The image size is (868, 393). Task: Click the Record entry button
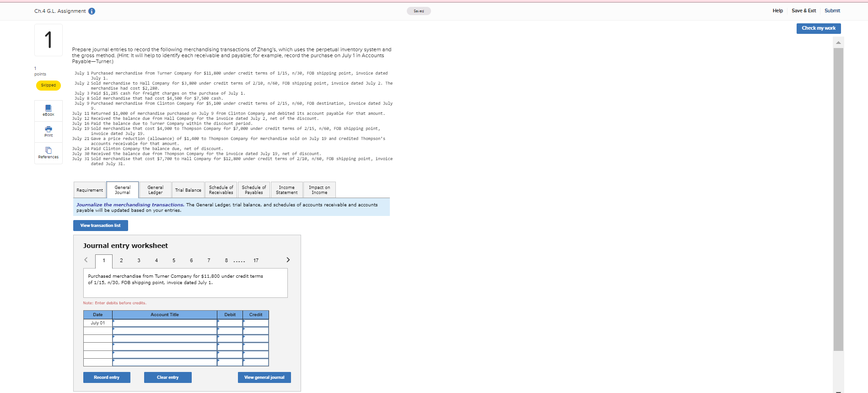pyautogui.click(x=107, y=377)
